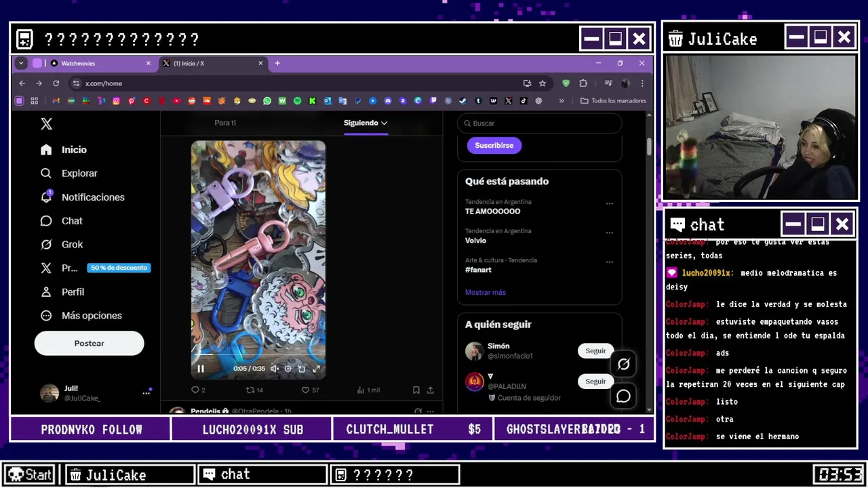Open the Steam bookmark
This screenshot has height=488, width=868.
[463, 101]
